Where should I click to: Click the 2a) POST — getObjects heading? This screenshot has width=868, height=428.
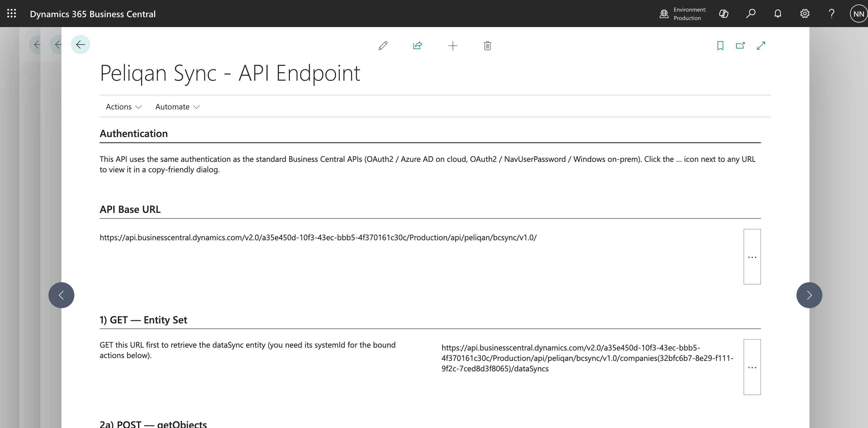[153, 424]
